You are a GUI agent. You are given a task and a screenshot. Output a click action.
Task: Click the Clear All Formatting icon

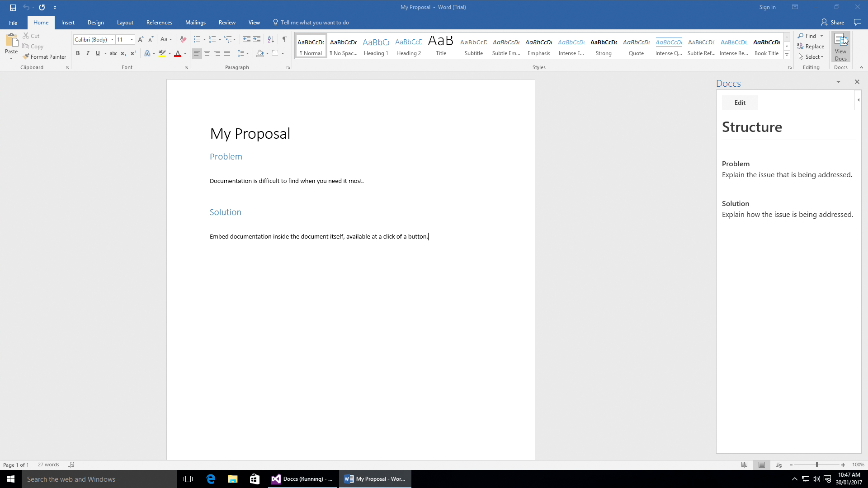click(x=183, y=39)
